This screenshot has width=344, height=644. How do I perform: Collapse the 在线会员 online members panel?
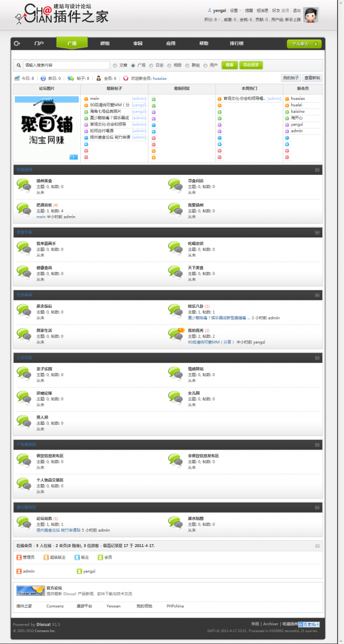click(x=317, y=546)
